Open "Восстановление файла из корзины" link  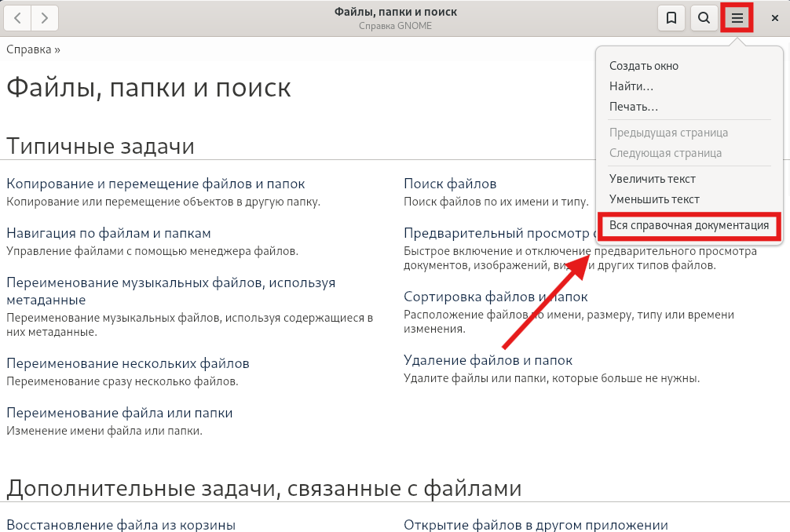pyautogui.click(x=121, y=525)
